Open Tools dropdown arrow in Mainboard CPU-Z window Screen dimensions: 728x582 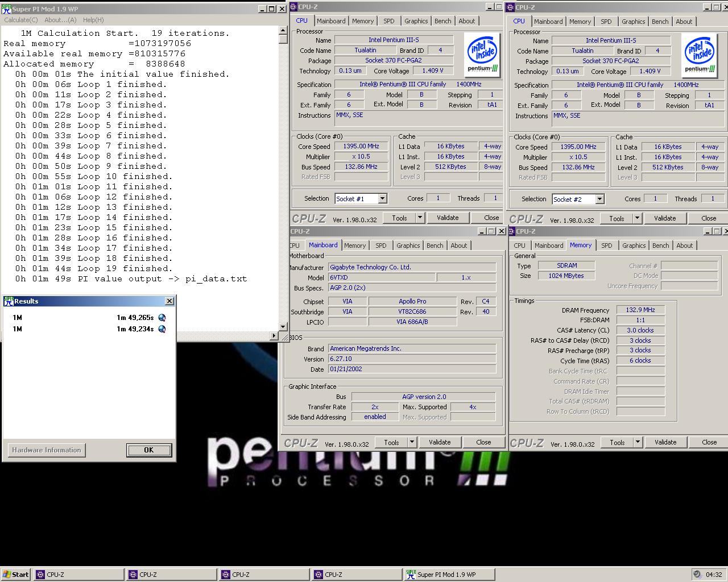coord(412,442)
